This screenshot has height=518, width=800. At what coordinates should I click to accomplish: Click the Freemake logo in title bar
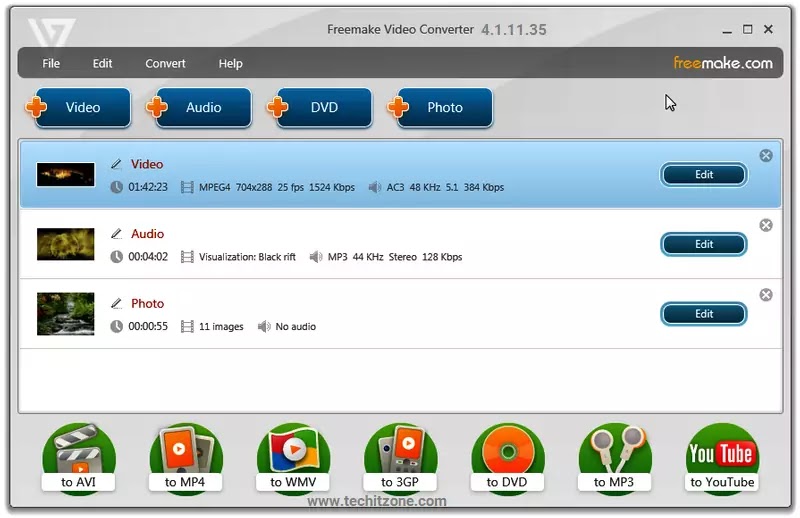point(52,32)
